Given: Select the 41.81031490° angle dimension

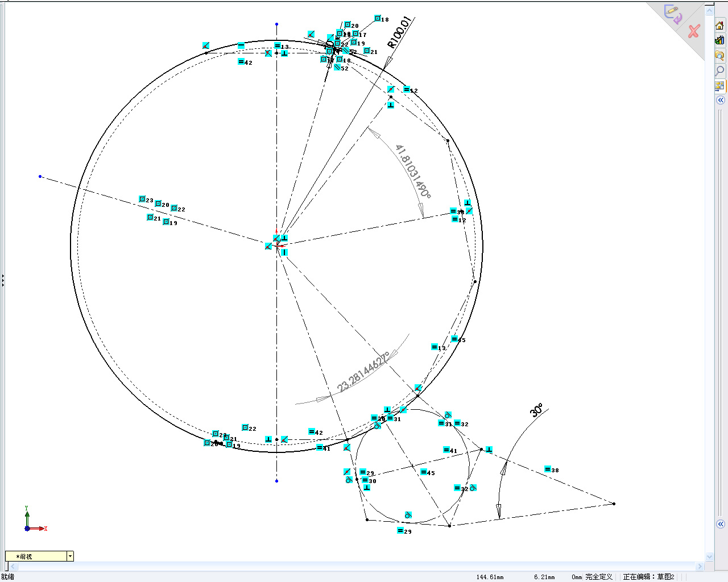Looking at the screenshot, I should 413,172.
